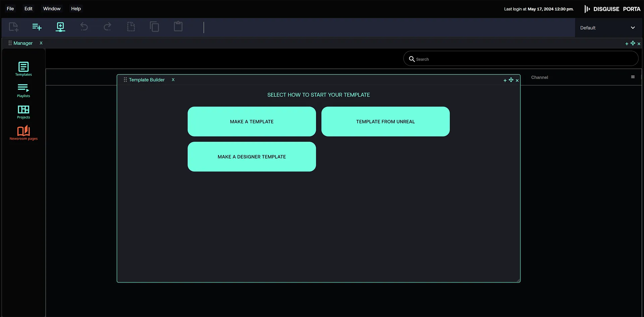Switch to the Manager tab
The width and height of the screenshot is (644, 317).
[x=22, y=43]
